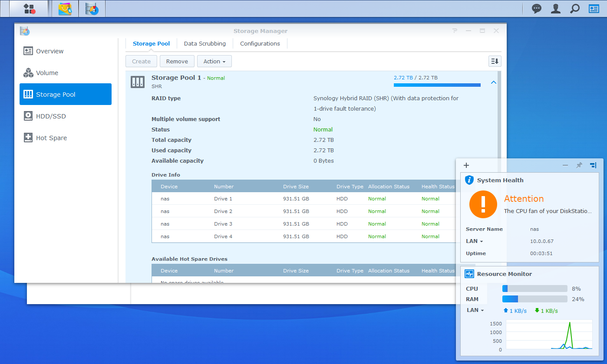607x364 pixels.
Task: Switch to the Configurations tab
Action: pyautogui.click(x=260, y=43)
